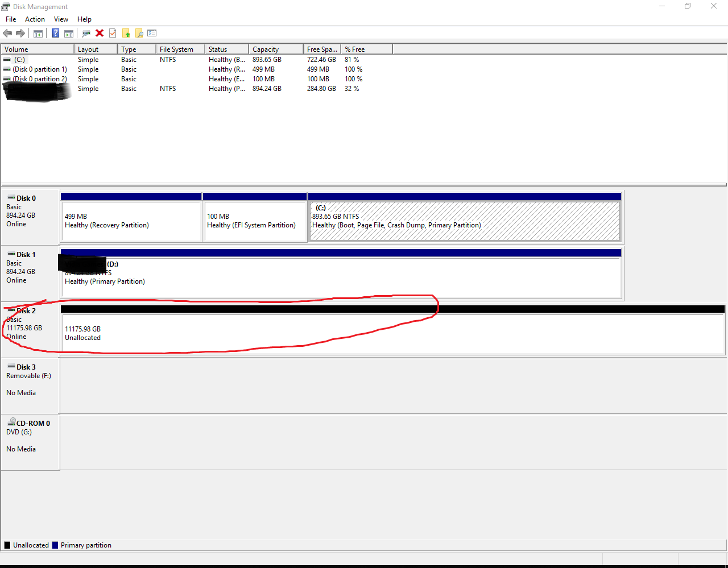Select (Disk 0 partition 2) volume row
Image resolution: width=728 pixels, height=568 pixels.
point(40,79)
